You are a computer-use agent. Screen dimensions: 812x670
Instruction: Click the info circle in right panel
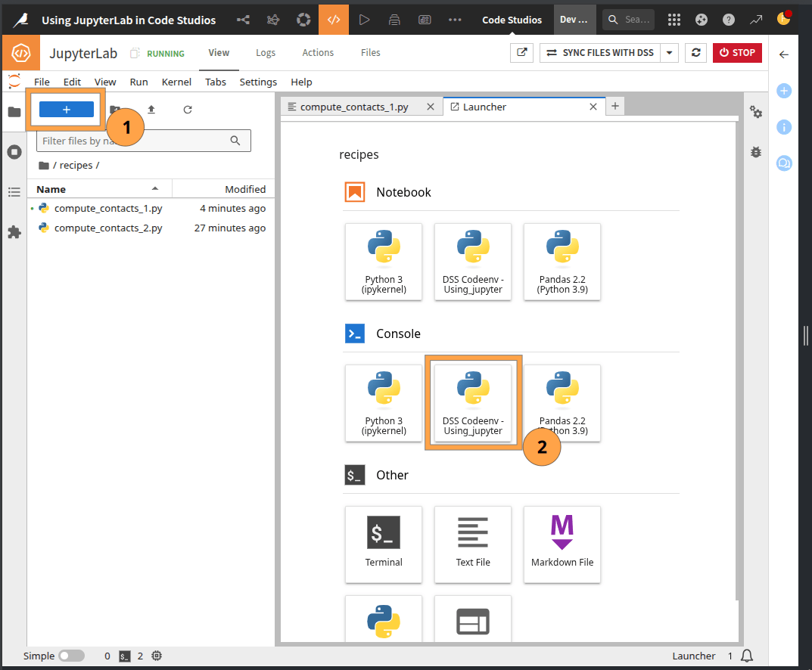click(x=784, y=127)
